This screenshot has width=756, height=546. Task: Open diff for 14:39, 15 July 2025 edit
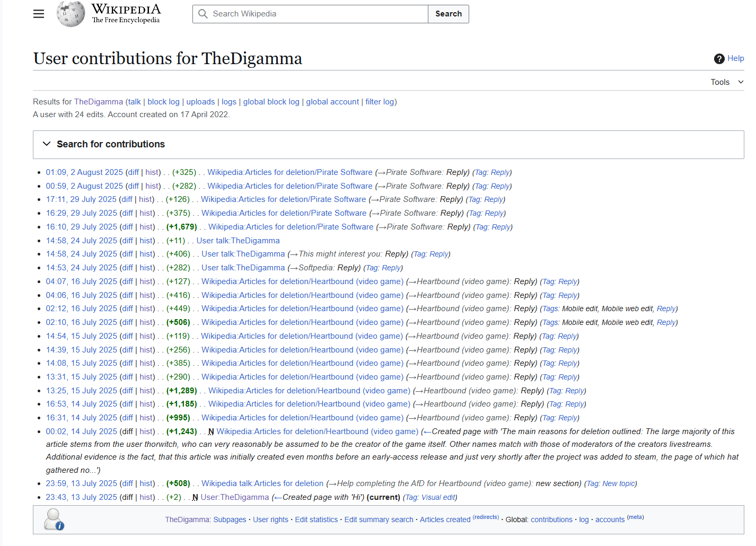tap(127, 350)
